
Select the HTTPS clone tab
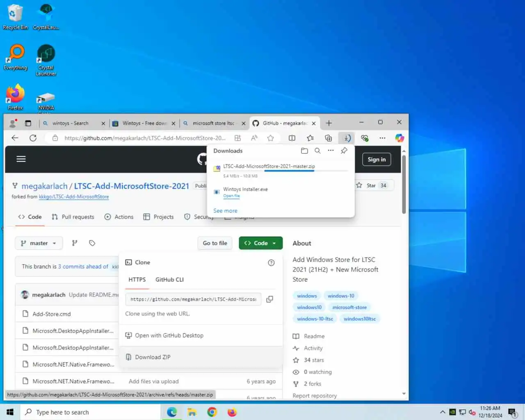click(x=137, y=280)
